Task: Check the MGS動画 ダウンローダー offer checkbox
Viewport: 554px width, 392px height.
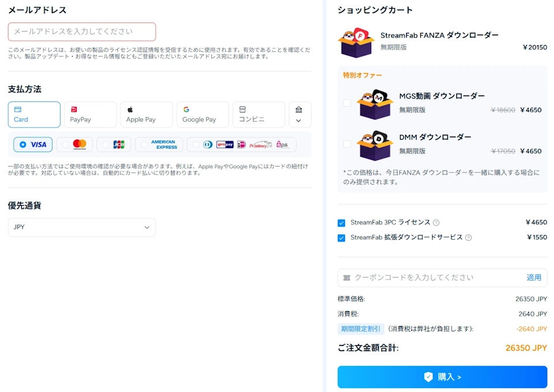Action: click(x=347, y=103)
